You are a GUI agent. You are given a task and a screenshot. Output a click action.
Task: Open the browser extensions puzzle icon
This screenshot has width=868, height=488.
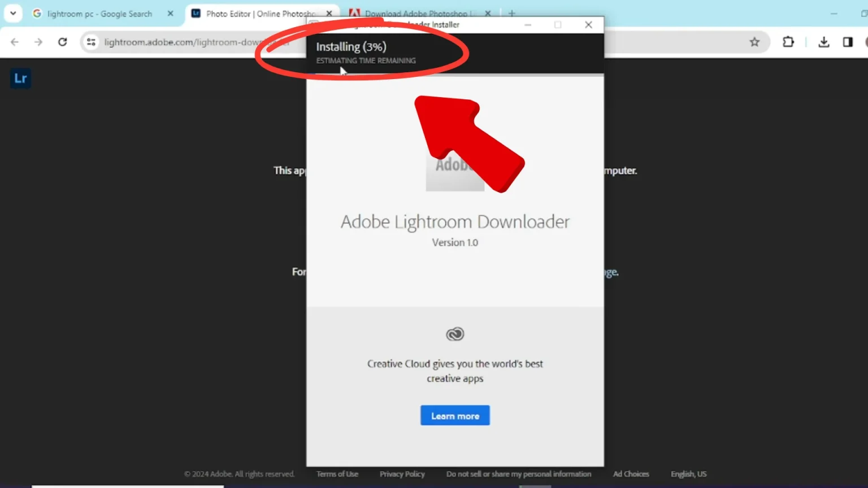(788, 42)
